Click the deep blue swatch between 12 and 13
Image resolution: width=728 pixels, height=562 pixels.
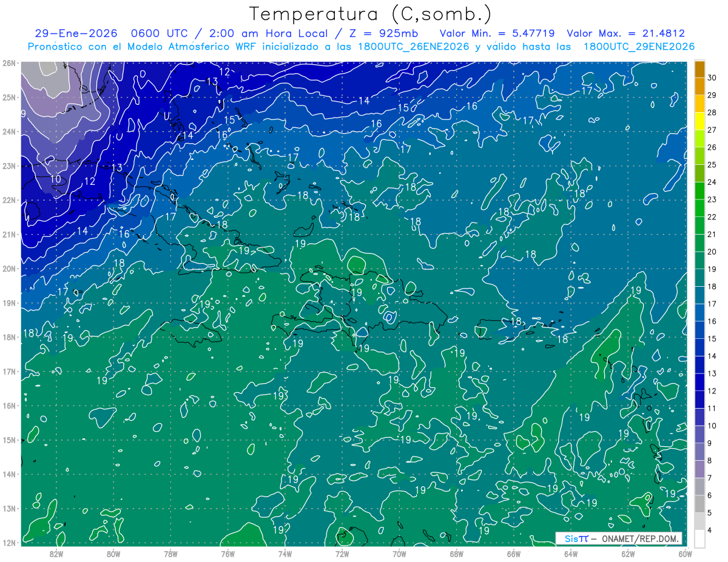(x=699, y=382)
